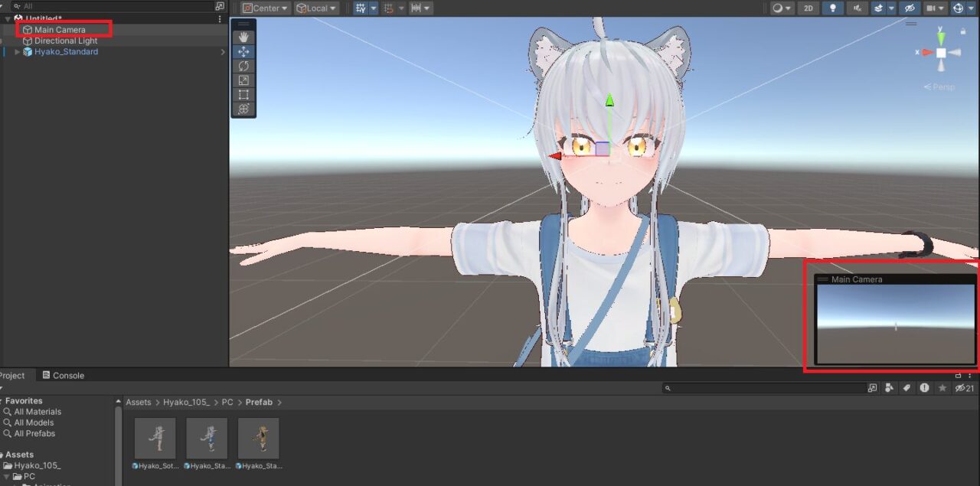Select Hyako_Standard in the Hierarchy

[66, 52]
